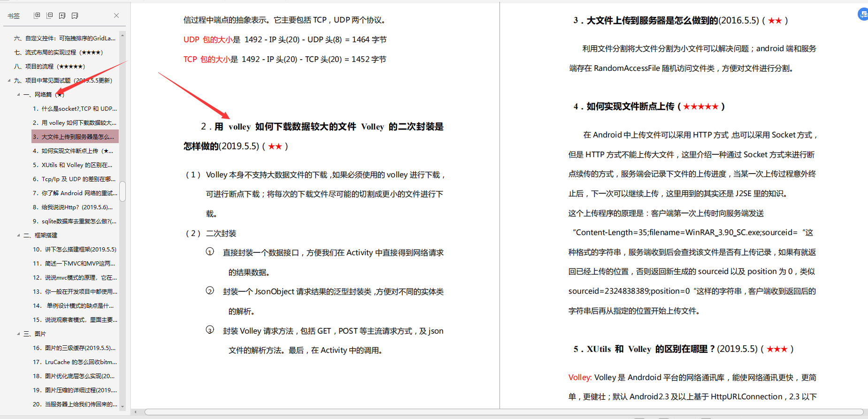The height and width of the screenshot is (419, 868).
Task: Open bookmark 5. XUtils 和 Volley 的区别
Action: [73, 165]
